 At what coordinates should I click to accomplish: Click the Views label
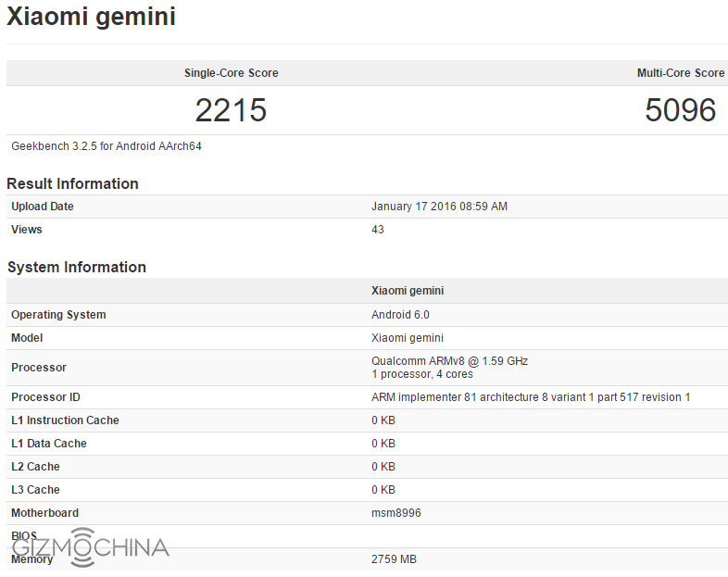[x=27, y=230]
